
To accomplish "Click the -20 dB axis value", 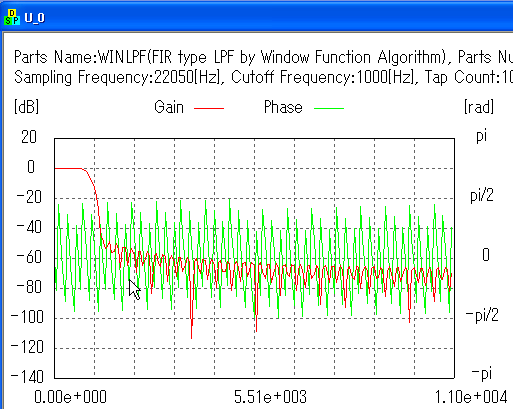I will coord(29,197).
